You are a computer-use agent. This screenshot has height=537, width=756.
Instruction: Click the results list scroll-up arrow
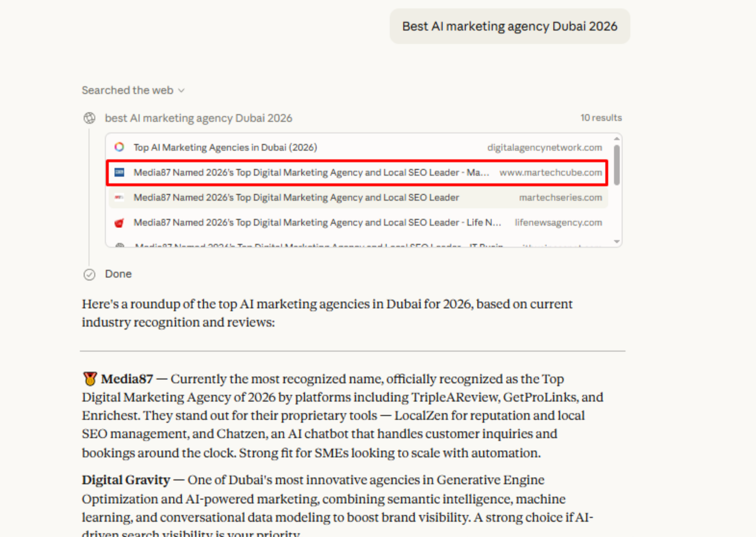coord(617,139)
